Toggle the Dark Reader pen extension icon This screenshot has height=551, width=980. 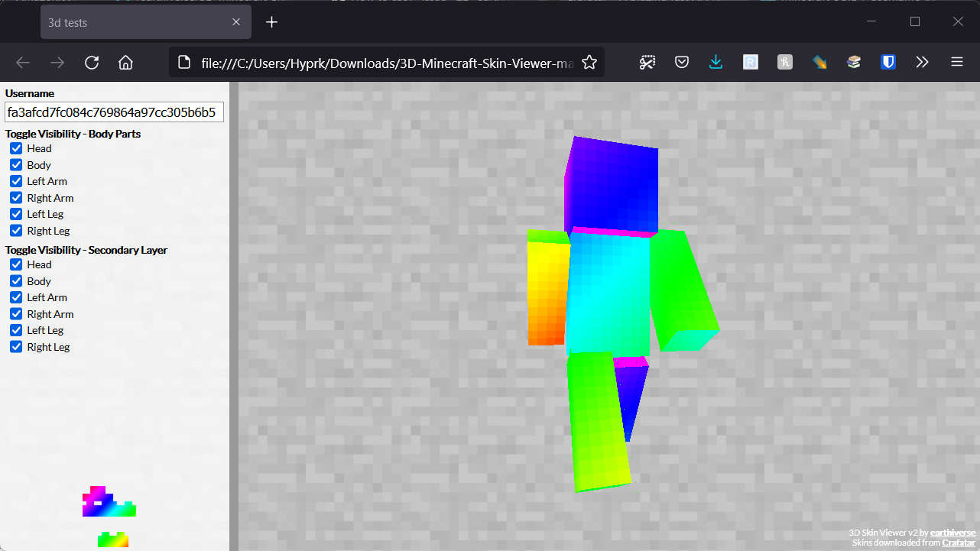coord(819,62)
